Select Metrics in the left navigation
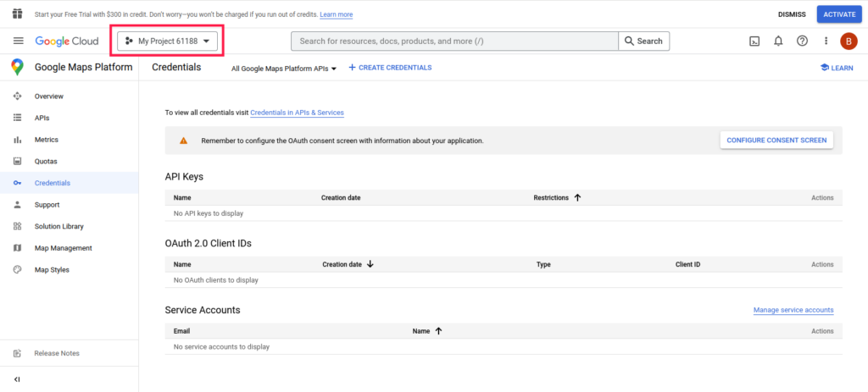868x392 pixels. point(47,140)
